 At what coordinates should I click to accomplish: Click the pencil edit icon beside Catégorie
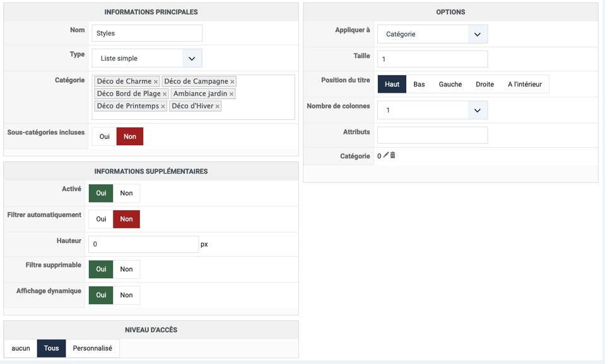click(386, 155)
